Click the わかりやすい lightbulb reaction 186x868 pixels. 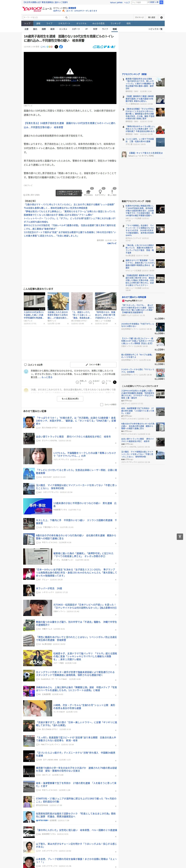pos(100,192)
